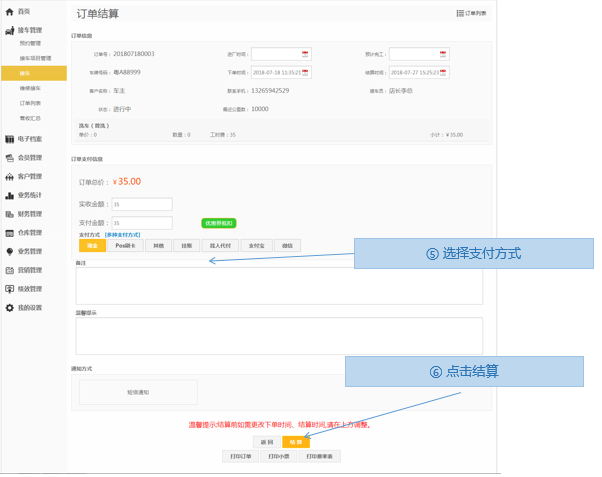The height and width of the screenshot is (477, 602).
Task: Select Pos刷卡 payment method
Action: [125, 245]
